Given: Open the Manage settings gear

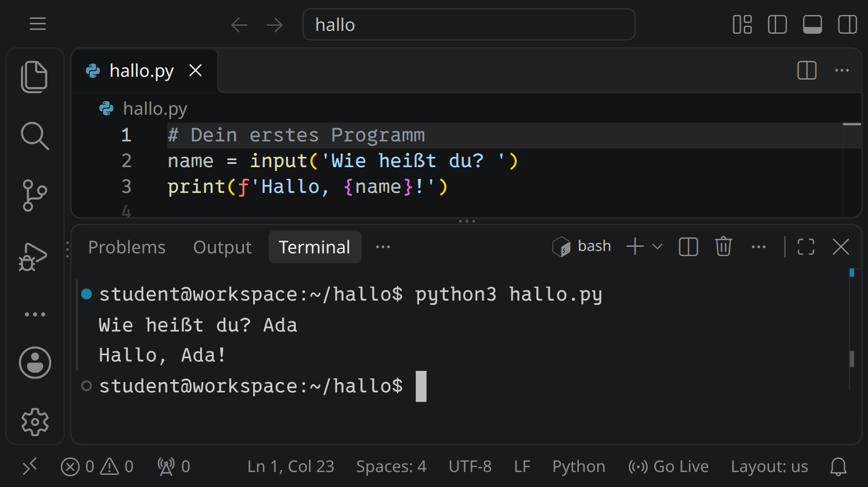Looking at the screenshot, I should click(35, 422).
